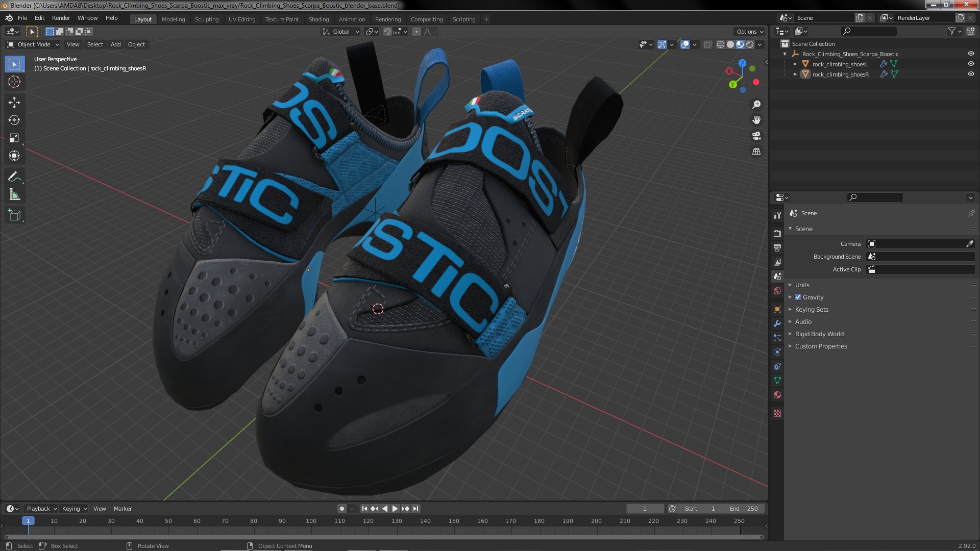
Task: Open the Object Mode dropdown
Action: coord(33,44)
